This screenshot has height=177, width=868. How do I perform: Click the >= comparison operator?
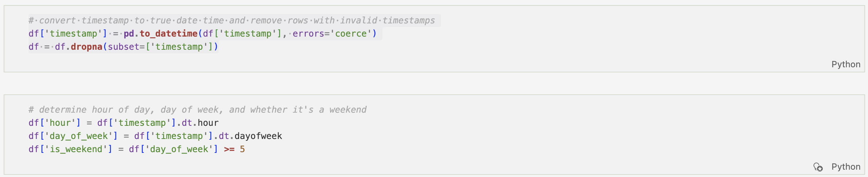[x=229, y=149]
